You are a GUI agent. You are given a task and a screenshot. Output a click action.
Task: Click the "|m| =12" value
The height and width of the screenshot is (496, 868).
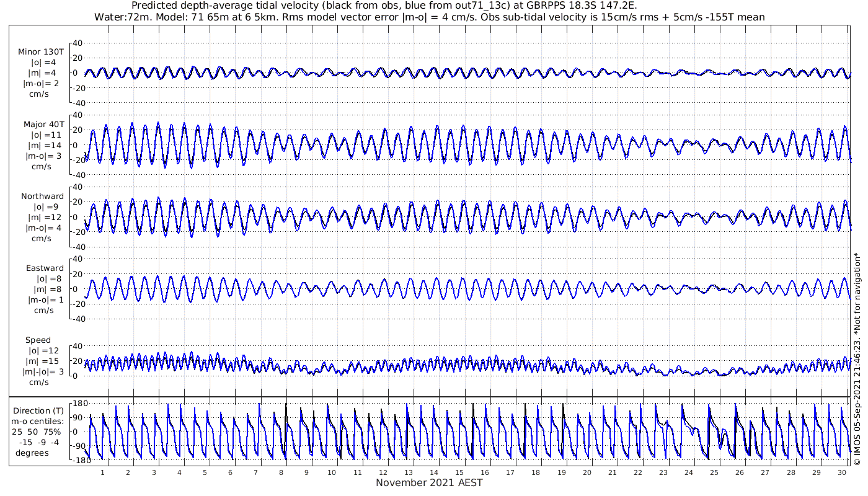43,218
